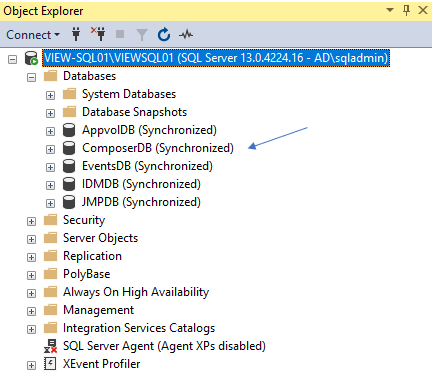Select the VIEW-SQL01\VIEWSQL01 server label
This screenshot has width=434, height=379.
[216, 58]
